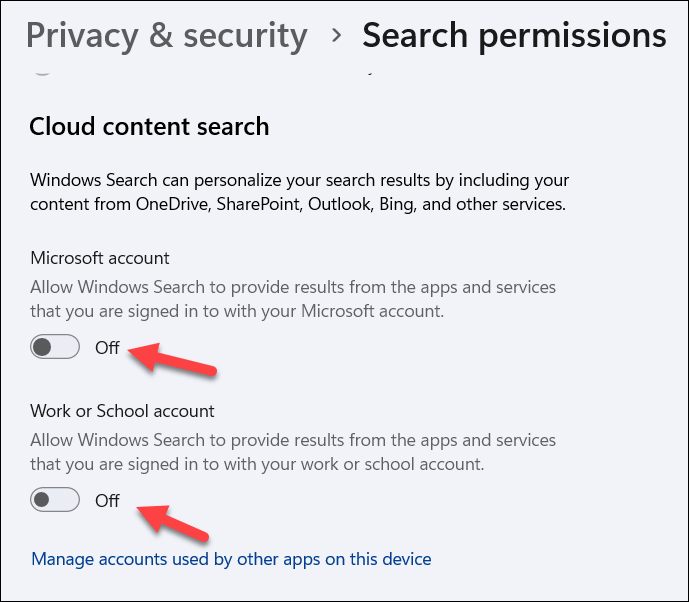This screenshot has height=602, width=689.
Task: Open Manage accounts used by other apps link
Action: [231, 559]
